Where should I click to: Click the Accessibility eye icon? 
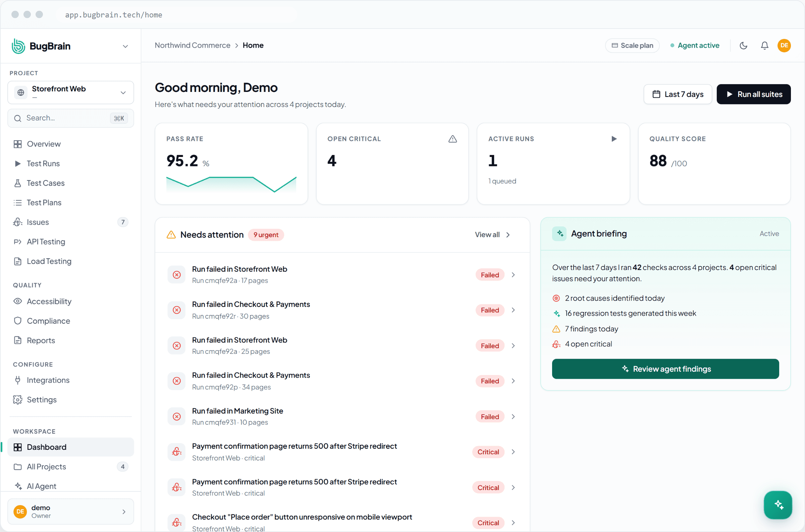point(18,301)
